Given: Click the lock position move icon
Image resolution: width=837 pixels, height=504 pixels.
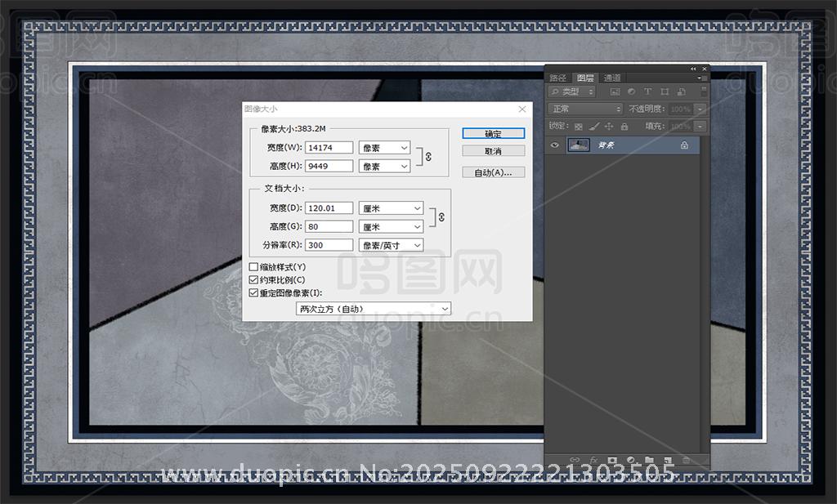Looking at the screenshot, I should point(609,127).
